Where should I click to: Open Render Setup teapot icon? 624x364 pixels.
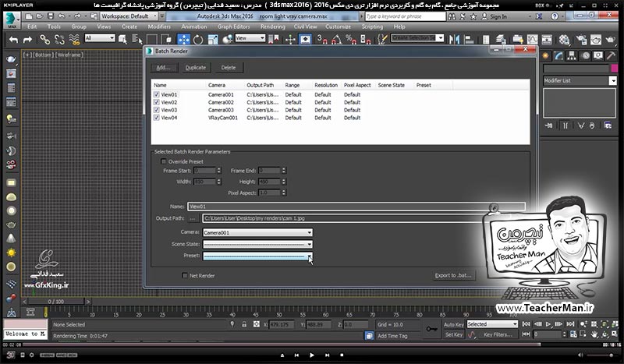(581, 40)
